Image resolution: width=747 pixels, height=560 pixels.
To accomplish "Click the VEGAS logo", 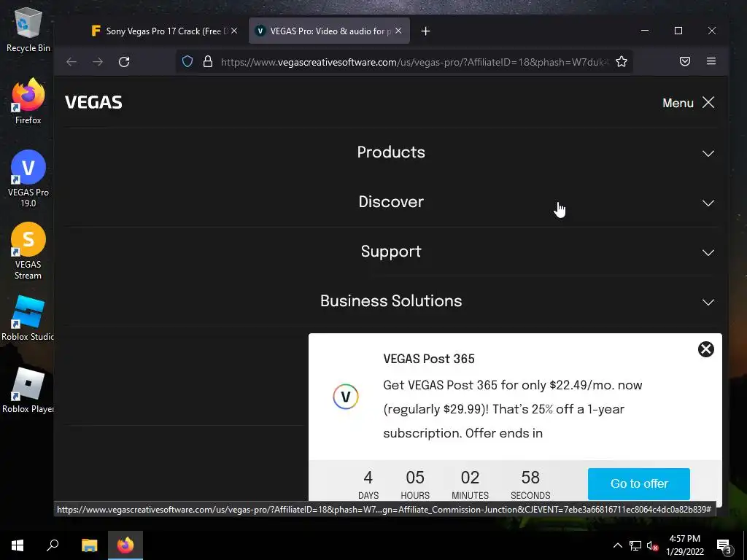I will (x=94, y=102).
